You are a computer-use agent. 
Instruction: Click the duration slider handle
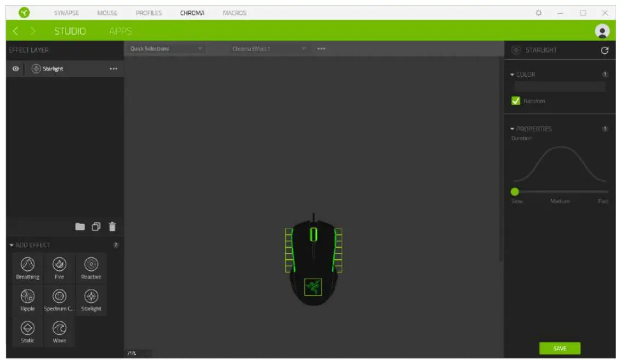click(x=515, y=192)
